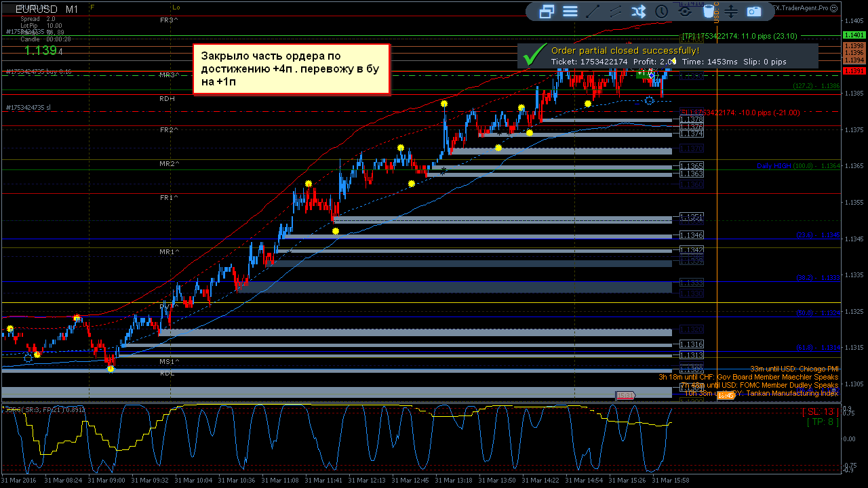This screenshot has height=488, width=868.
Task: Select the SL 1753422174 -10.0 pips line label
Action: (741, 113)
